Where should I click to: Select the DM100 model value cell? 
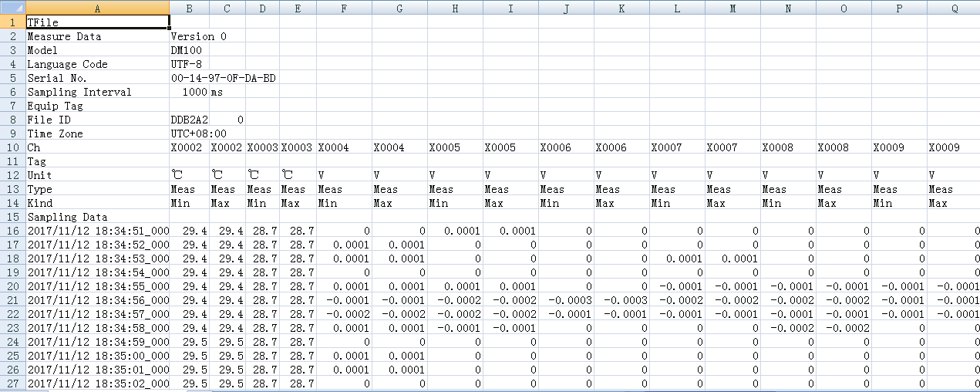point(187,50)
